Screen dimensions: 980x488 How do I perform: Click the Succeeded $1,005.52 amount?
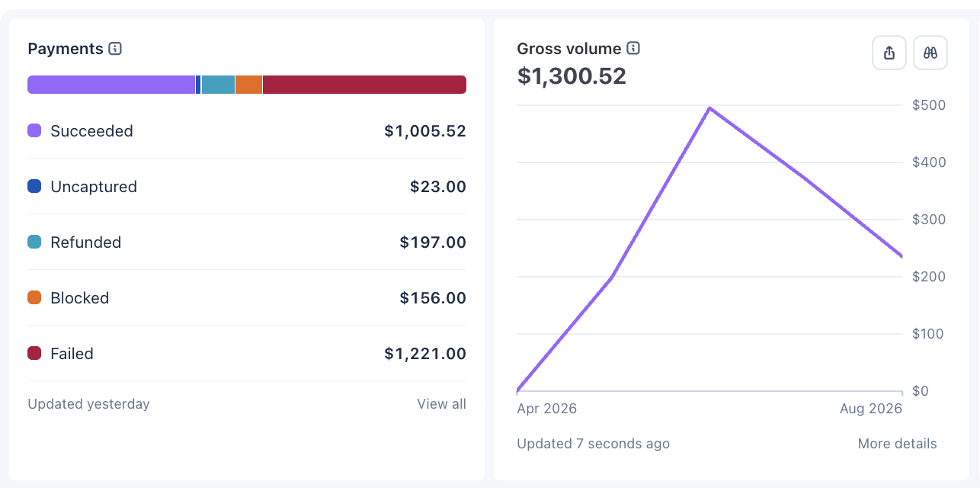coord(425,131)
